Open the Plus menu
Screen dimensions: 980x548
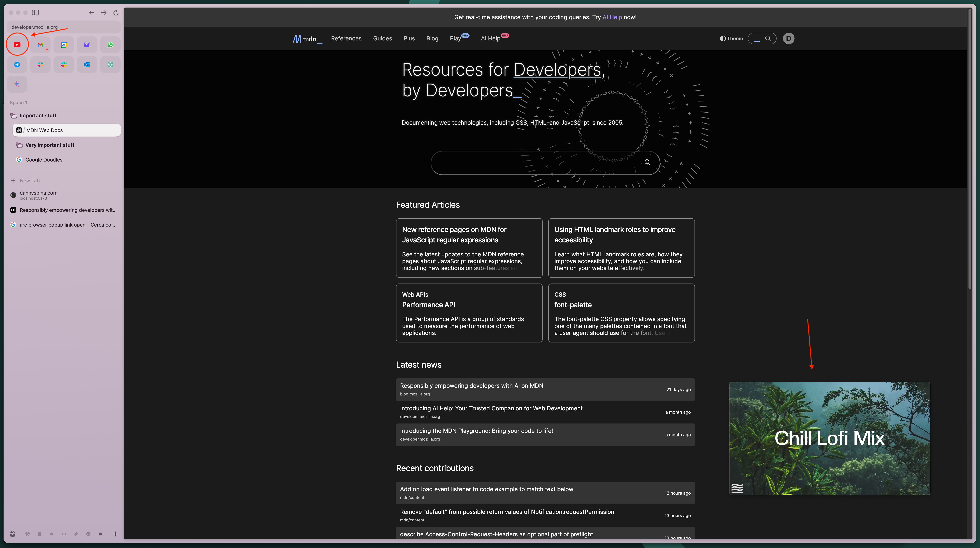(409, 38)
